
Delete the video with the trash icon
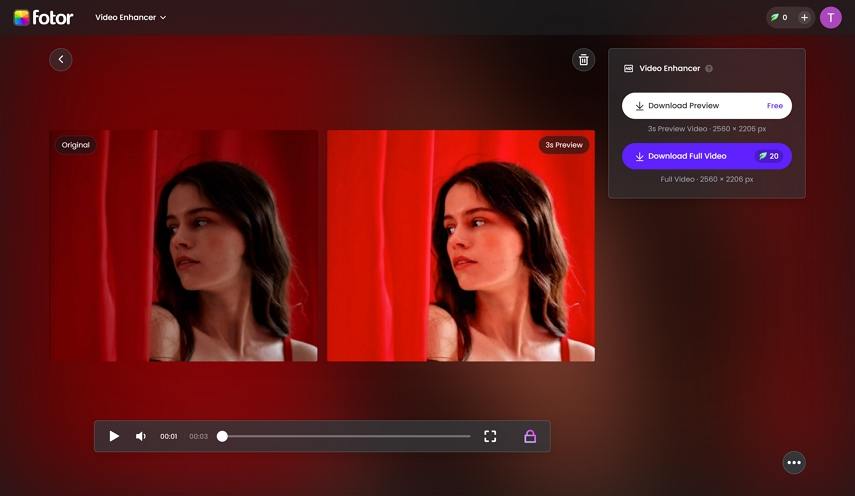tap(583, 59)
